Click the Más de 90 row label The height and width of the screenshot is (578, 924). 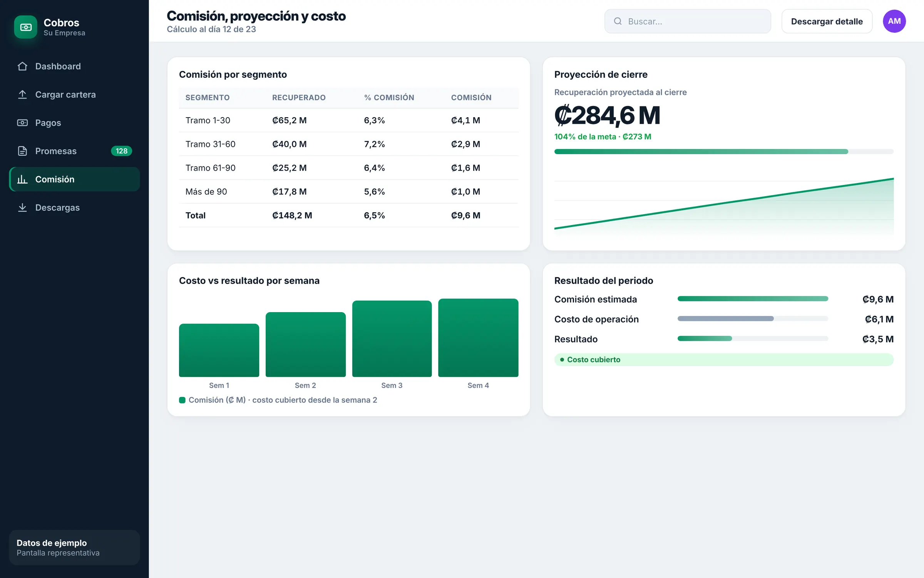coord(206,192)
